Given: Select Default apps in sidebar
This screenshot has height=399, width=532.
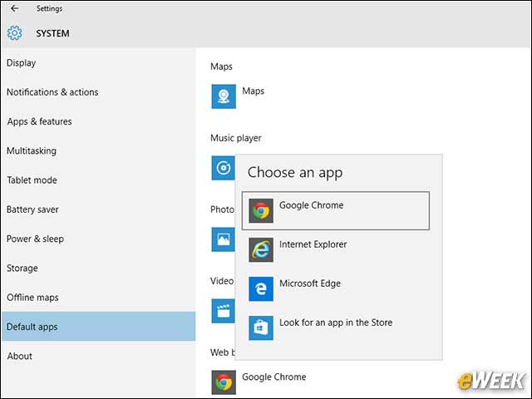Looking at the screenshot, I should (x=98, y=327).
